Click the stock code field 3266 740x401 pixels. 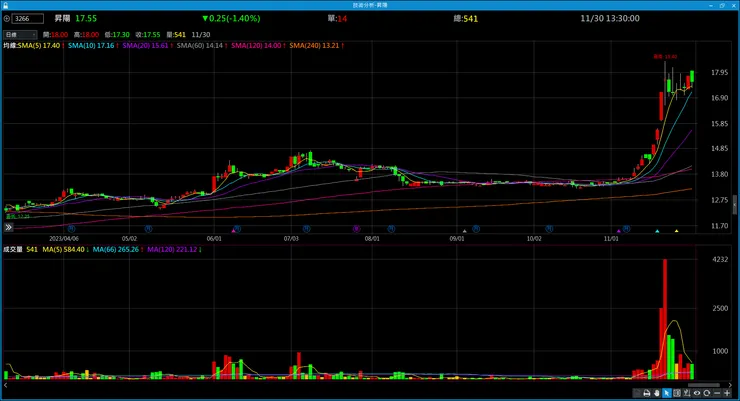pyautogui.click(x=28, y=19)
